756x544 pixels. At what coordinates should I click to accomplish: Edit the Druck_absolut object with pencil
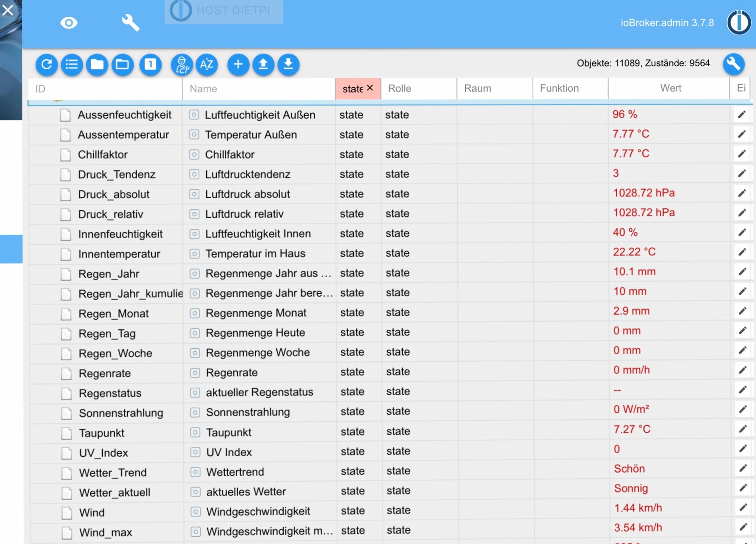pos(742,194)
